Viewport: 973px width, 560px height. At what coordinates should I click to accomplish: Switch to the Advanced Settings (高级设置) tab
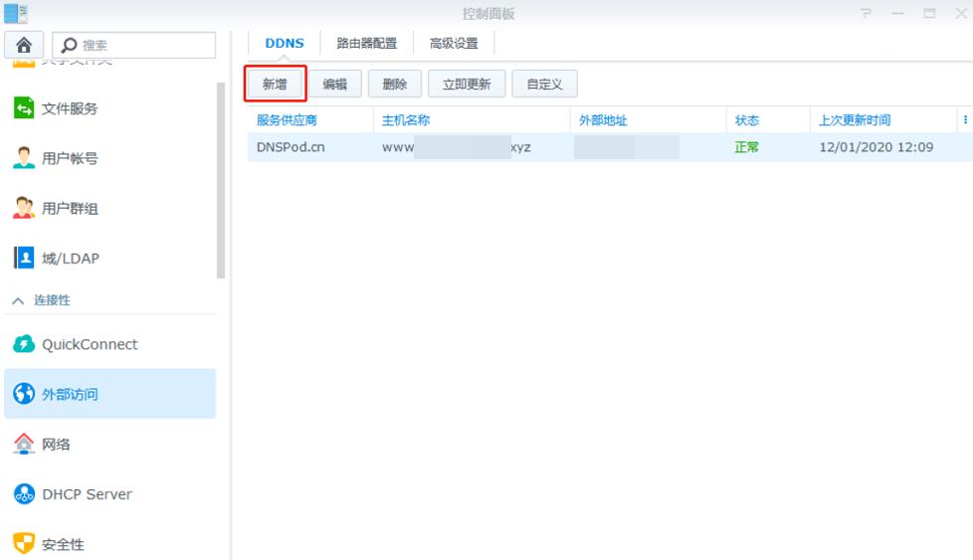454,44
